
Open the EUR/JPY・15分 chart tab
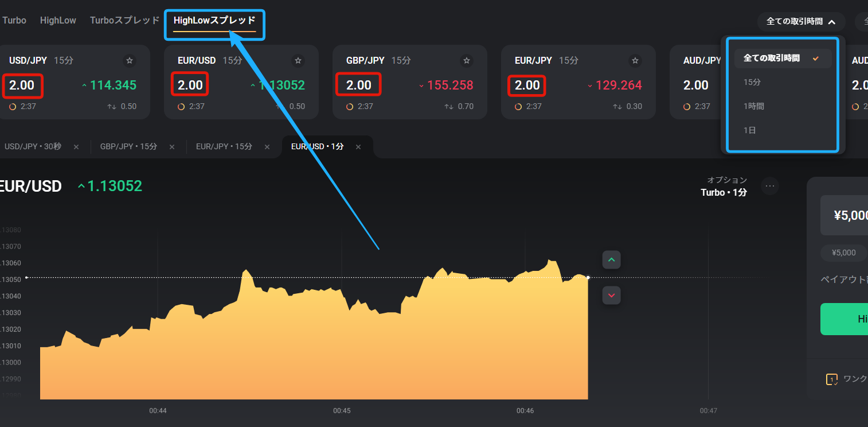pyautogui.click(x=224, y=147)
